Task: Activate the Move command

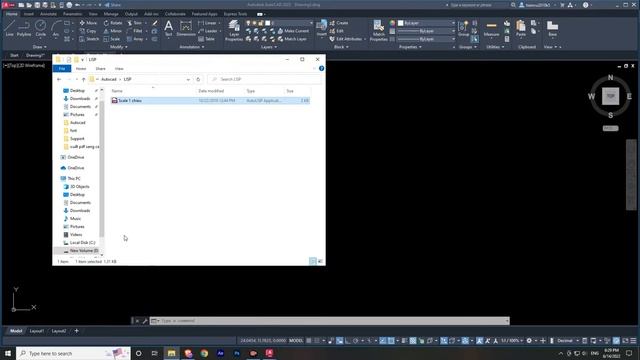Action: (88, 23)
